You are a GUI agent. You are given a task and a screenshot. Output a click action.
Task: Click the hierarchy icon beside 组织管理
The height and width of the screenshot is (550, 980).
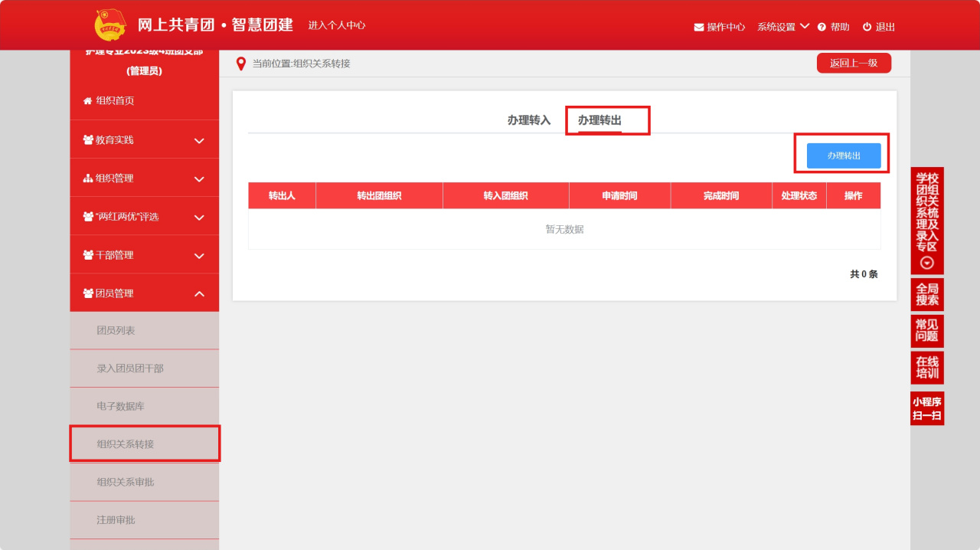[87, 178]
